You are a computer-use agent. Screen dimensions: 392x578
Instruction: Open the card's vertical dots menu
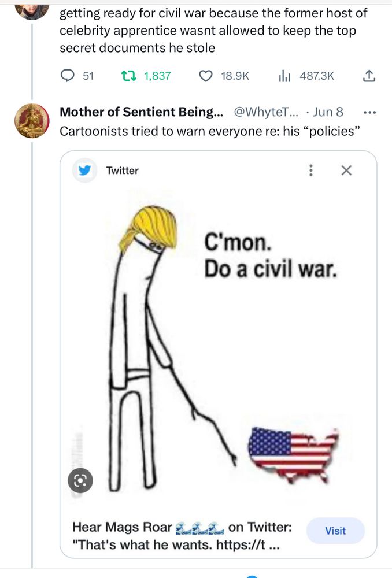310,170
